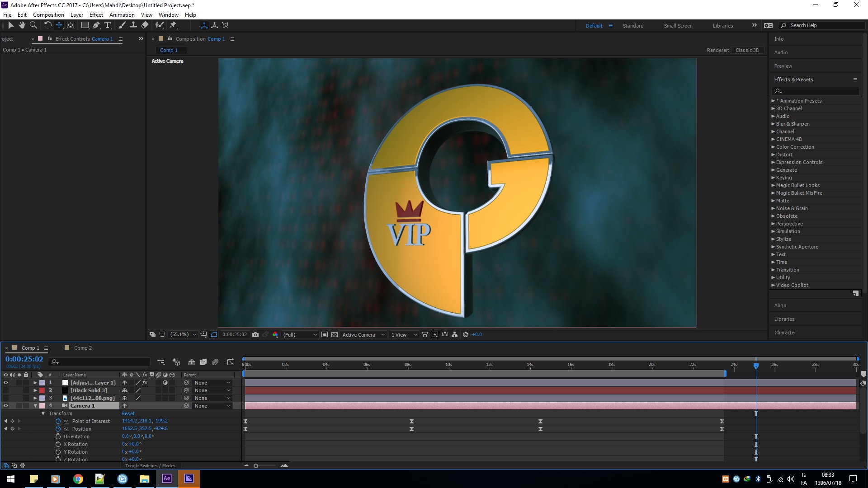
Task: Toggle hide shy layers switch
Action: [x=192, y=362]
